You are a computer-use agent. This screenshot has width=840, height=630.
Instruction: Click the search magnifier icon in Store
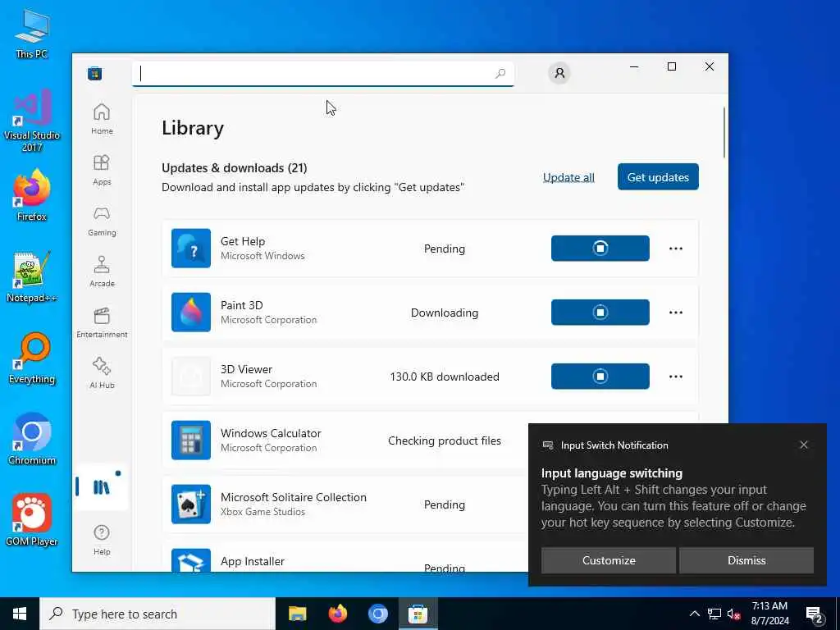(x=500, y=73)
